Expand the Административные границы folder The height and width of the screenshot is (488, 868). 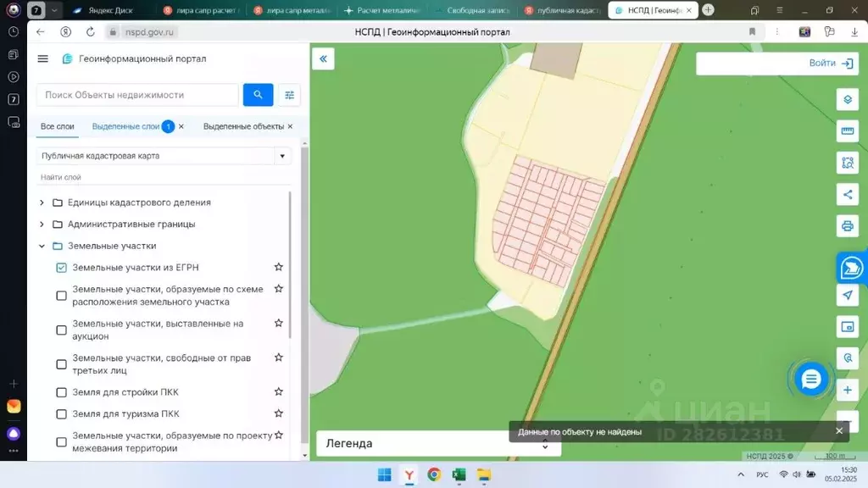point(42,224)
